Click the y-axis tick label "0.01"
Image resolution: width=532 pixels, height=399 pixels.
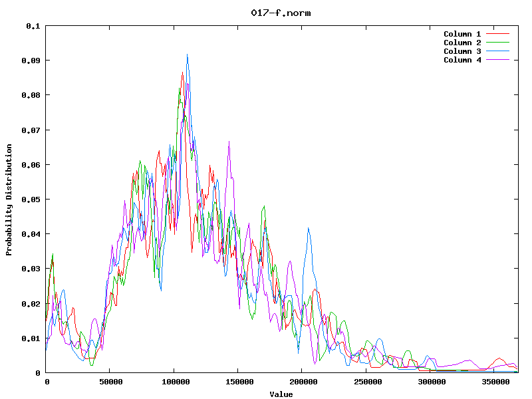tap(31, 338)
